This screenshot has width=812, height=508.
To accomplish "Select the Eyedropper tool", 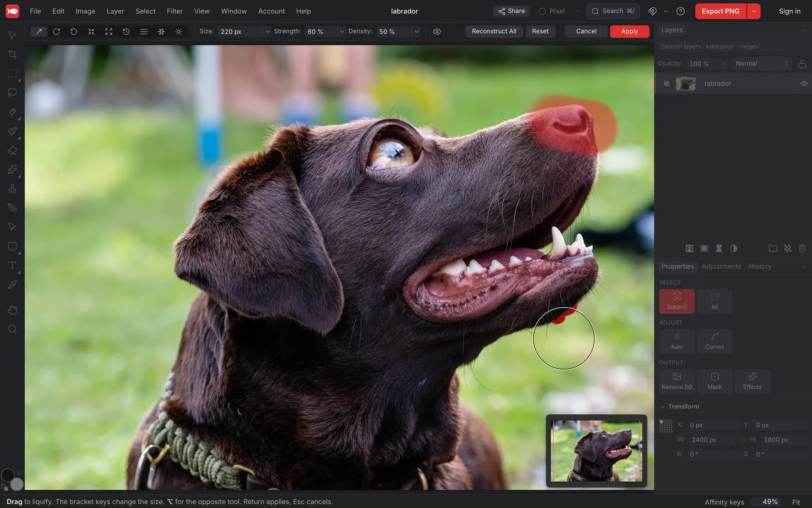I will tap(12, 284).
